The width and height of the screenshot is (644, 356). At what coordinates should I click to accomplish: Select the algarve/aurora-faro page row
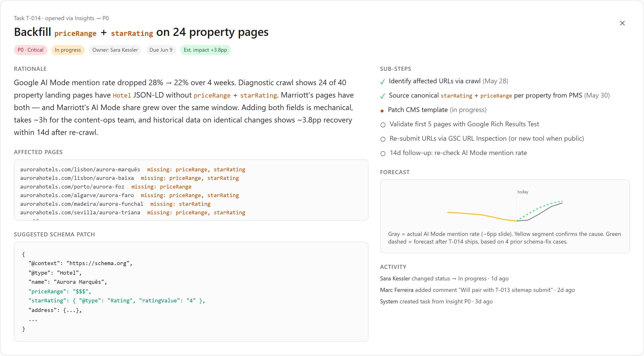(130, 195)
